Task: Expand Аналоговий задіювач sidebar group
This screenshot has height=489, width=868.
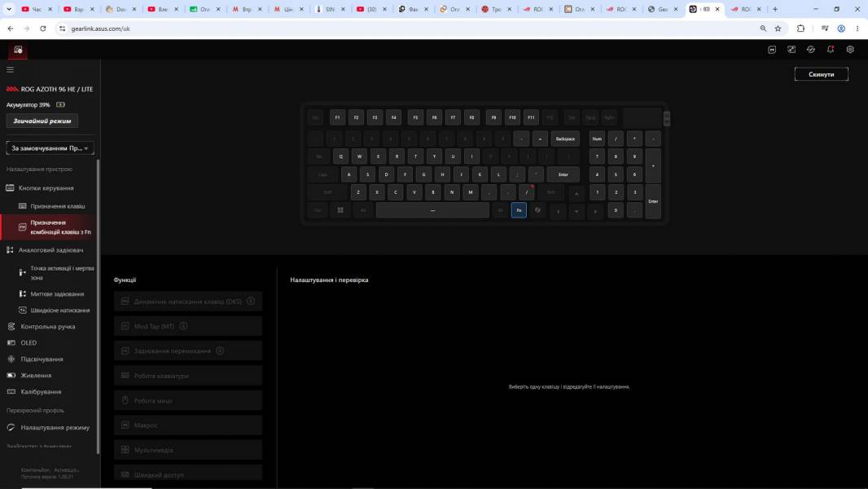Action: point(50,250)
